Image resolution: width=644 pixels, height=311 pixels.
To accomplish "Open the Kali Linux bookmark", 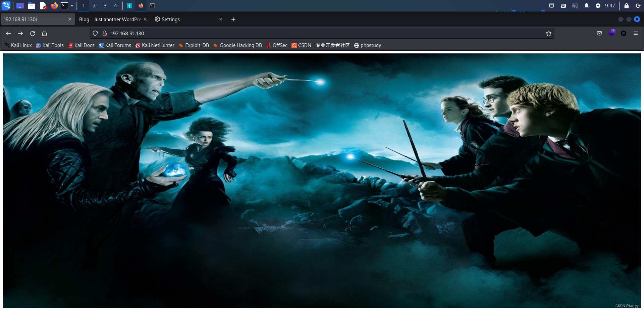I will (x=18, y=45).
